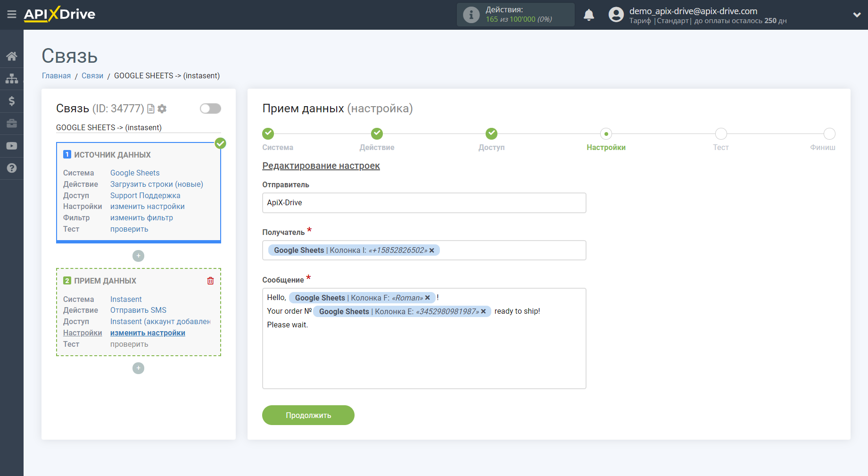The height and width of the screenshot is (476, 868).
Task: Click into the Получатель field
Action: tap(424, 251)
